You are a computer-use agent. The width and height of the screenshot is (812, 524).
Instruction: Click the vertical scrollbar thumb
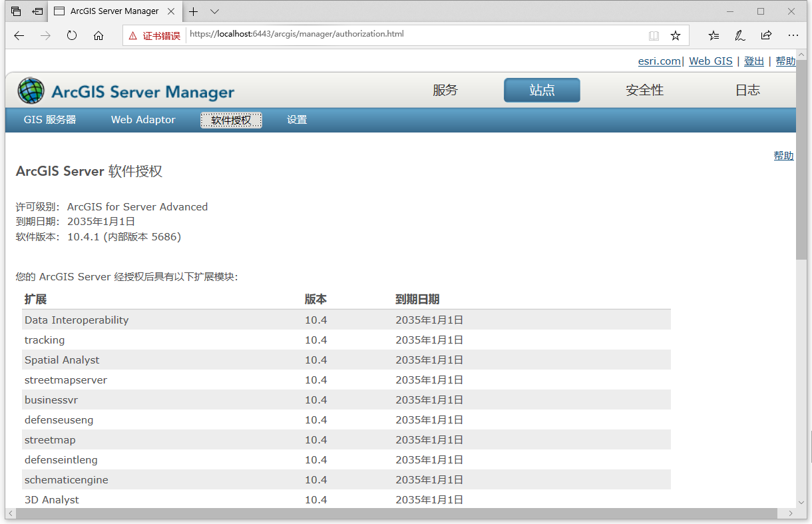(x=801, y=160)
